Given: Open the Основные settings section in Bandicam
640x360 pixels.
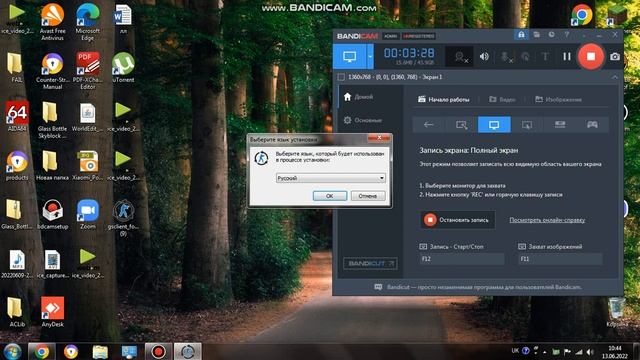Looking at the screenshot, I should tap(363, 120).
